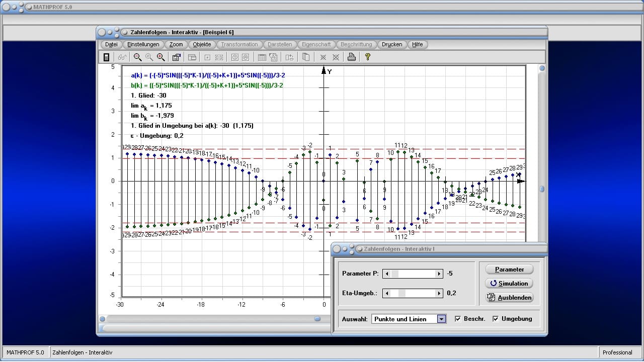This screenshot has width=644, height=362.
Task: Open the properties icon beside zoom tools
Action: pos(176,57)
